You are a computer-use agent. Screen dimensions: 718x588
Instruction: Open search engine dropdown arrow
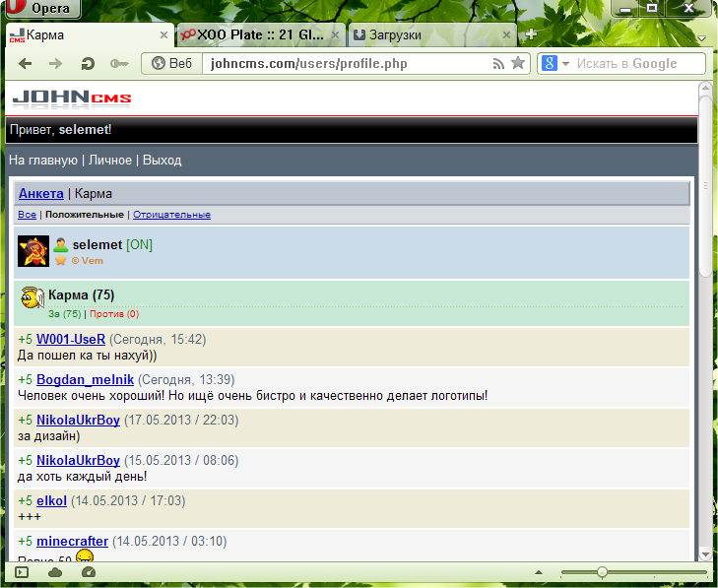pyautogui.click(x=565, y=64)
